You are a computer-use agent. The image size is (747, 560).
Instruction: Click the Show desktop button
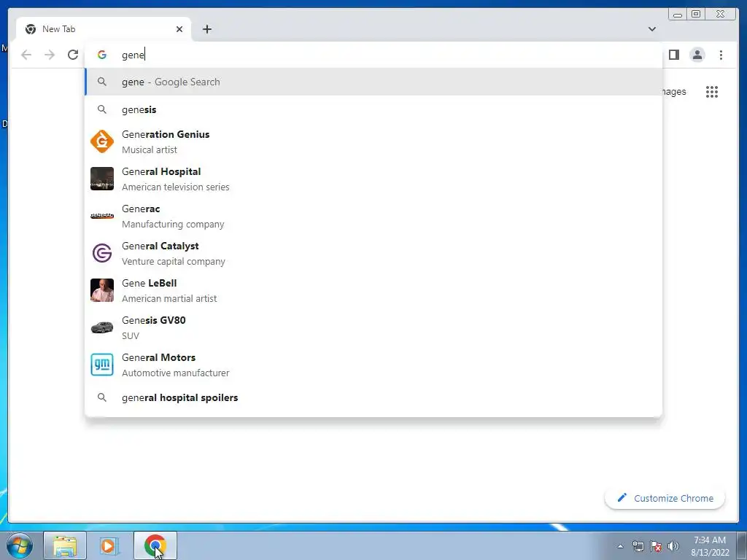(741, 545)
